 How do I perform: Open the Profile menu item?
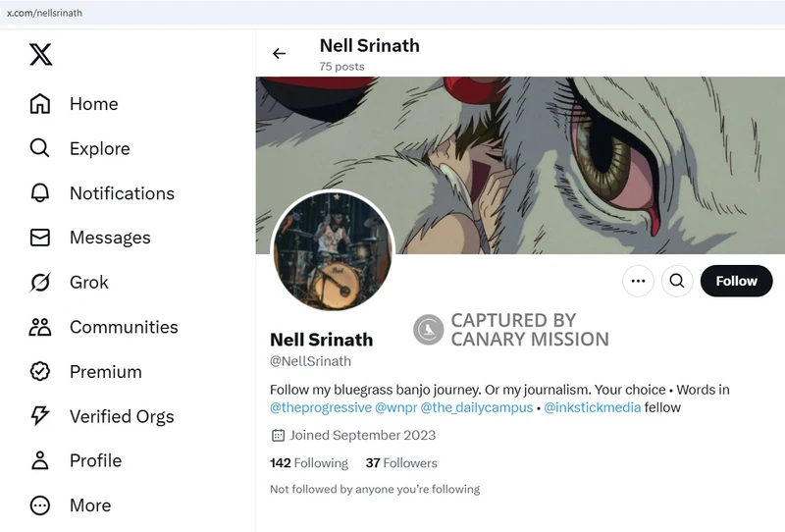click(x=76, y=460)
